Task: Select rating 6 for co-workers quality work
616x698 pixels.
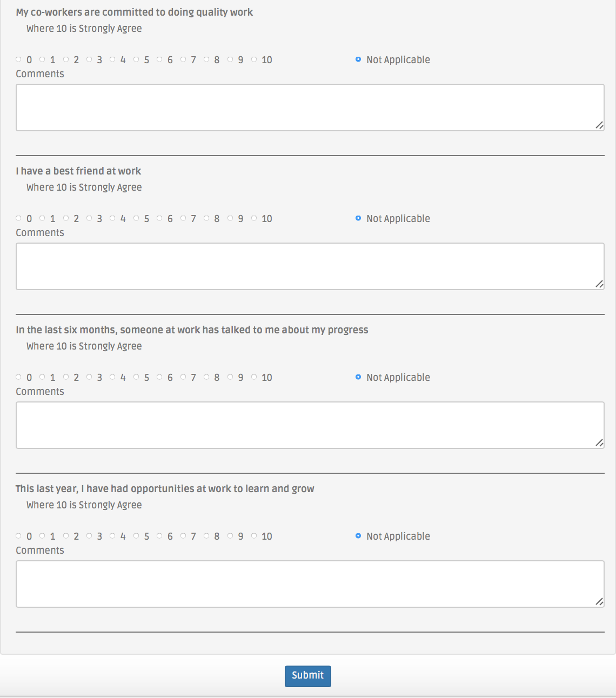Action: pos(159,59)
